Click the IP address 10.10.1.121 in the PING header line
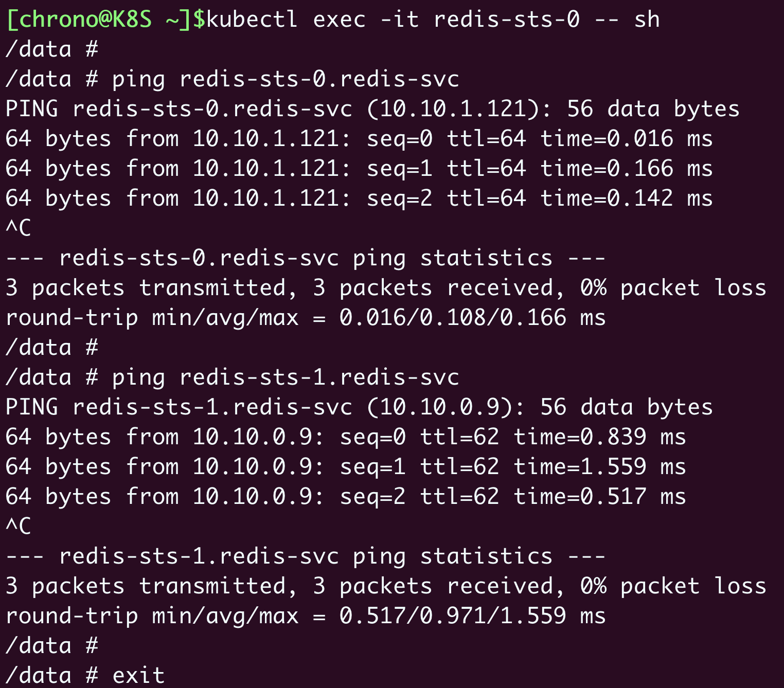 447,109
